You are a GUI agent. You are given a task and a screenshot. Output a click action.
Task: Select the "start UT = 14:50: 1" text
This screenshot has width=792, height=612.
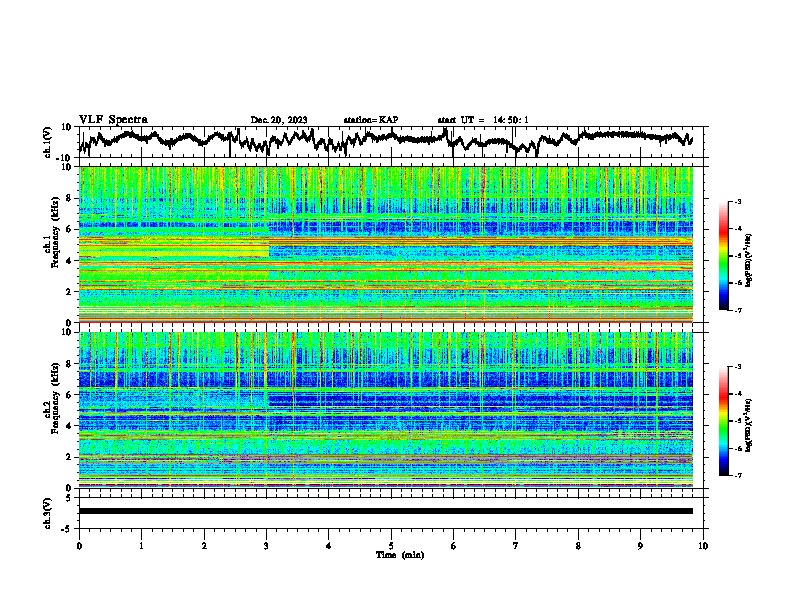(x=483, y=120)
